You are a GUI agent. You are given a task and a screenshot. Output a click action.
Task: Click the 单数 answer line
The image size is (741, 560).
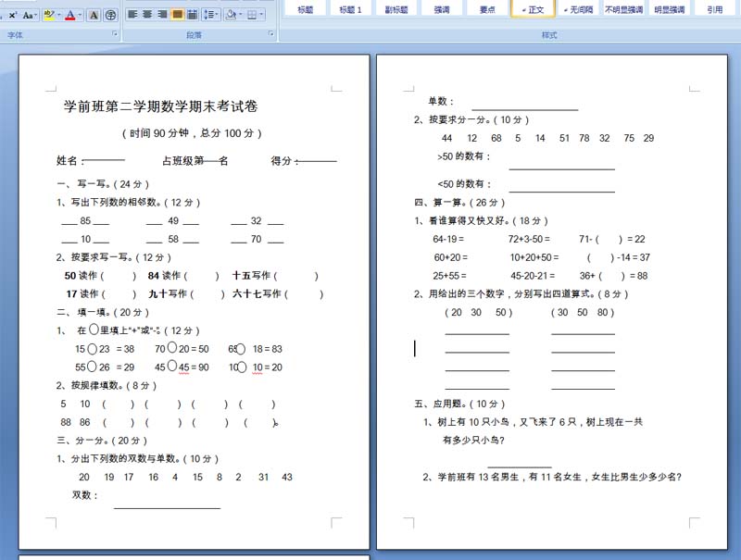525,109
